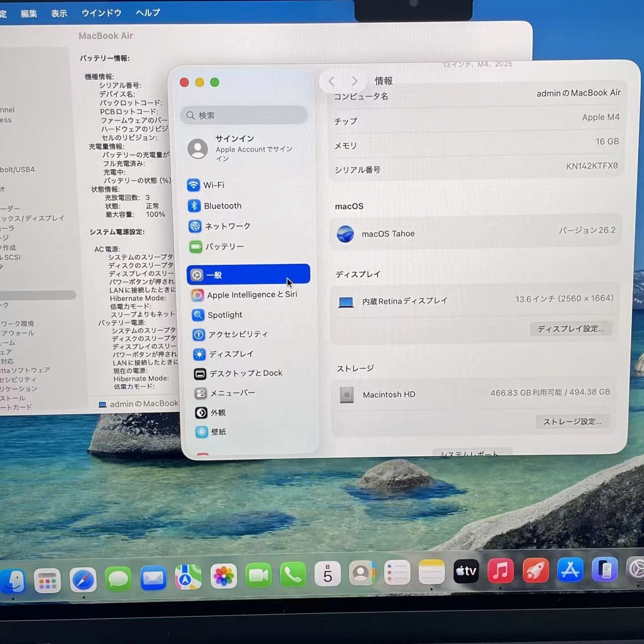The height and width of the screenshot is (644, 644).
Task: Open the ネットワーク settings pane
Action: tap(226, 226)
